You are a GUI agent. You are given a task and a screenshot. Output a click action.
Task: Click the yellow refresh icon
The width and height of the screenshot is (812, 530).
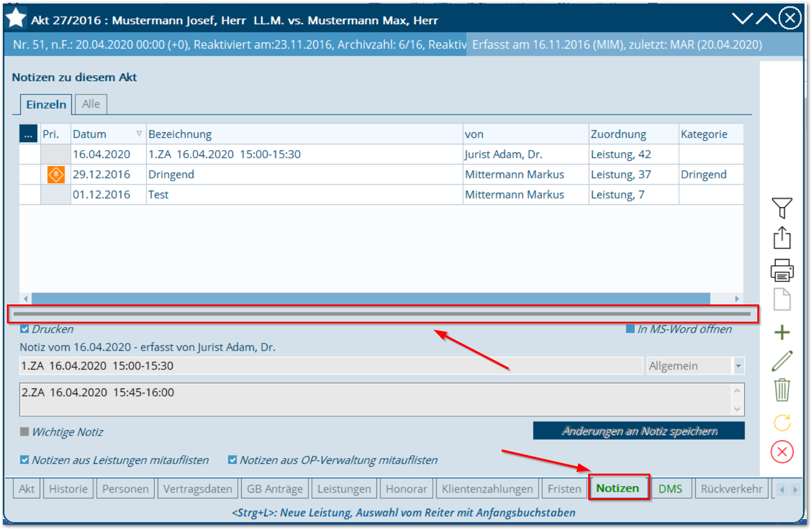[x=781, y=423]
